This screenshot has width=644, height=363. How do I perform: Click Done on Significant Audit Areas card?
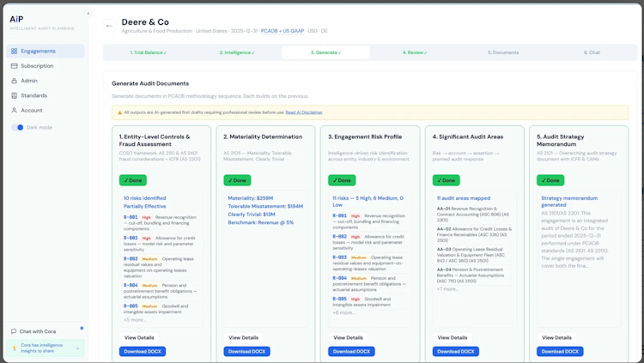[x=446, y=180]
